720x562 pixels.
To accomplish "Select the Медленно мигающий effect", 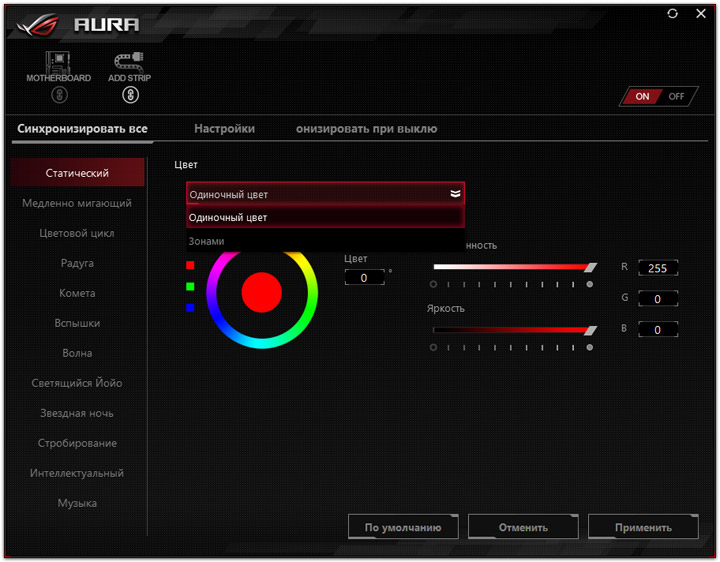I will (77, 203).
